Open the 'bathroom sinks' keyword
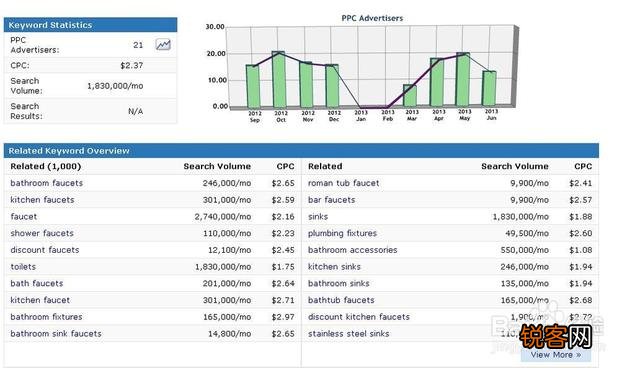 pos(339,284)
